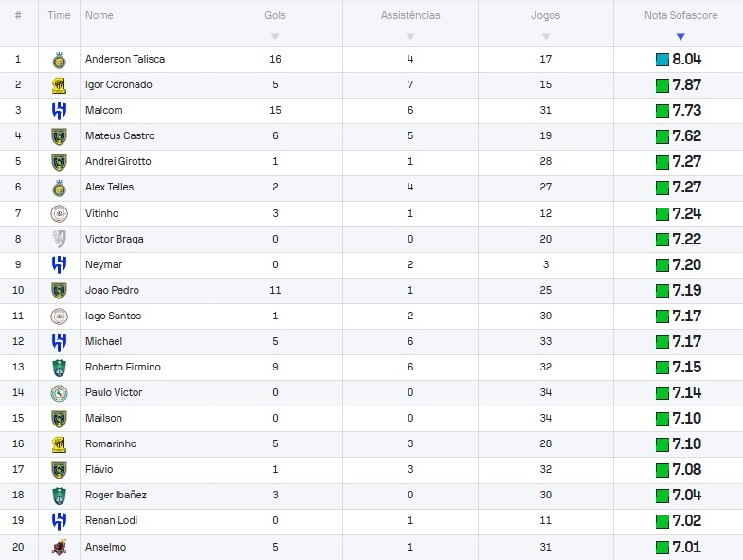743x560 pixels.
Task: Select the Time column header
Action: 59,15
